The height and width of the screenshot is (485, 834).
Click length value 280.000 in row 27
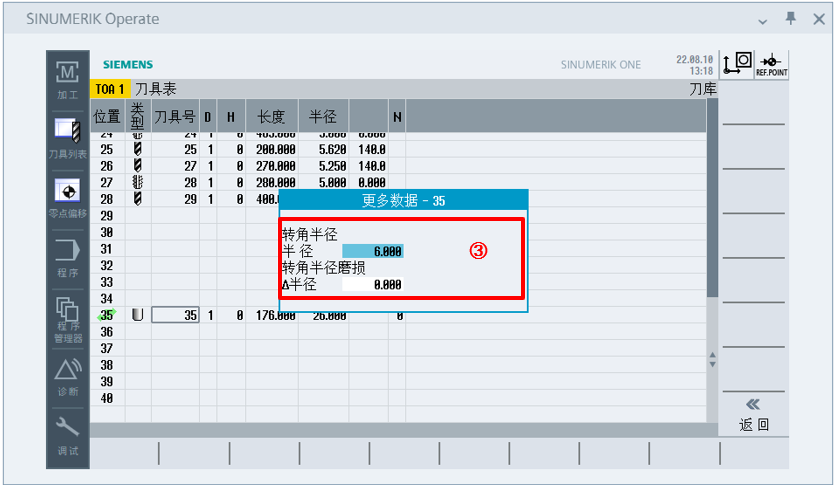[276, 182]
